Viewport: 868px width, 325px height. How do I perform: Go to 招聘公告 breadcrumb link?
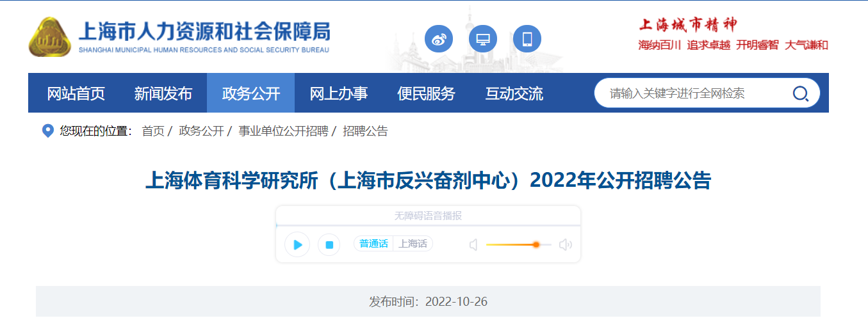point(365,131)
